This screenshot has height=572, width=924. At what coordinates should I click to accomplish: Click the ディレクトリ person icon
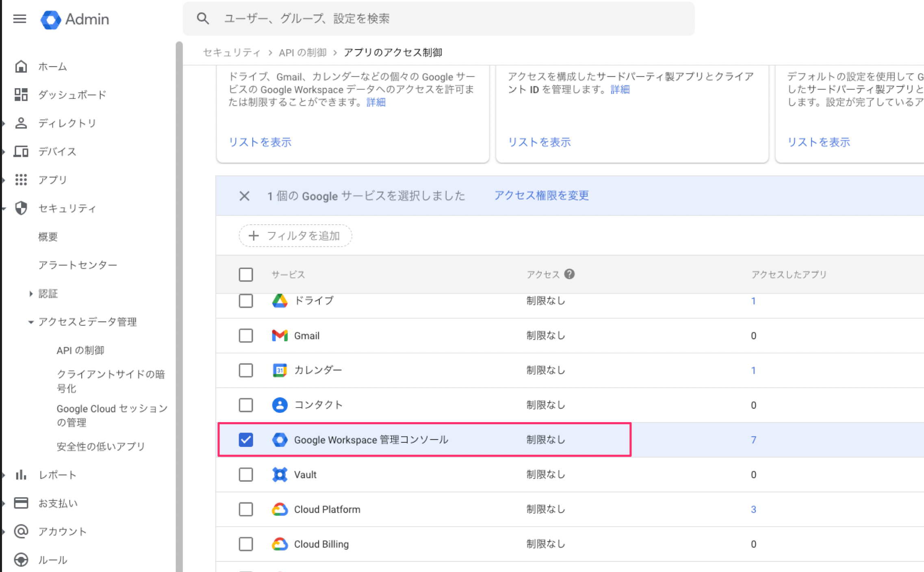(x=21, y=123)
